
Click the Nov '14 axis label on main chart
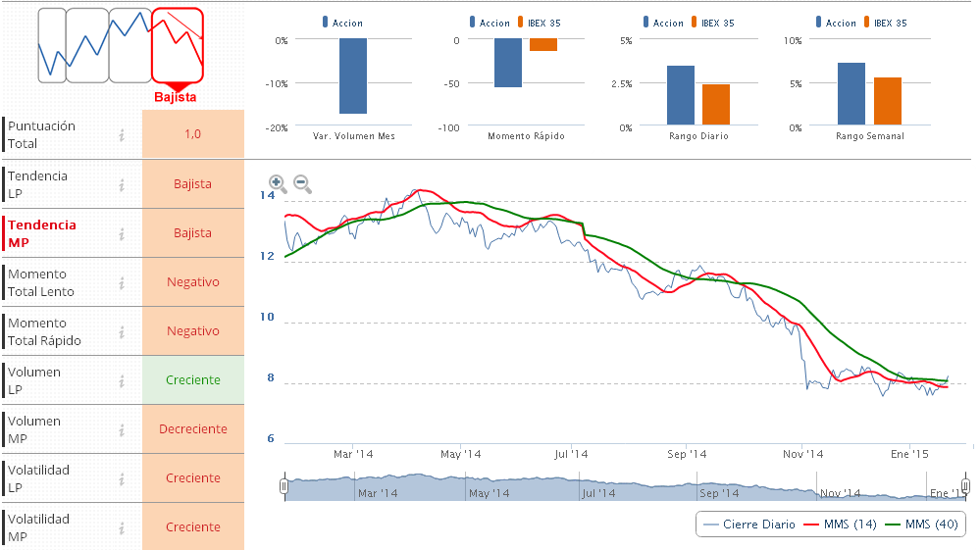point(802,455)
